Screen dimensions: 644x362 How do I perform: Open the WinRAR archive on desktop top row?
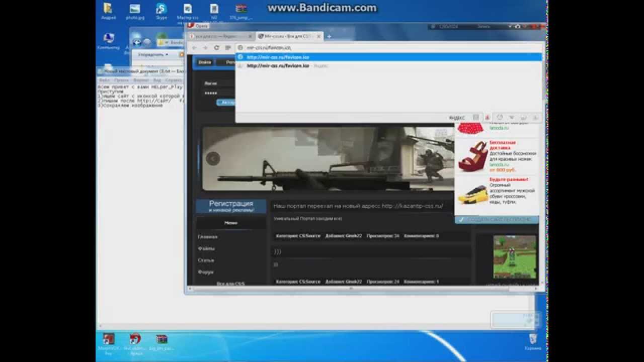click(x=241, y=10)
